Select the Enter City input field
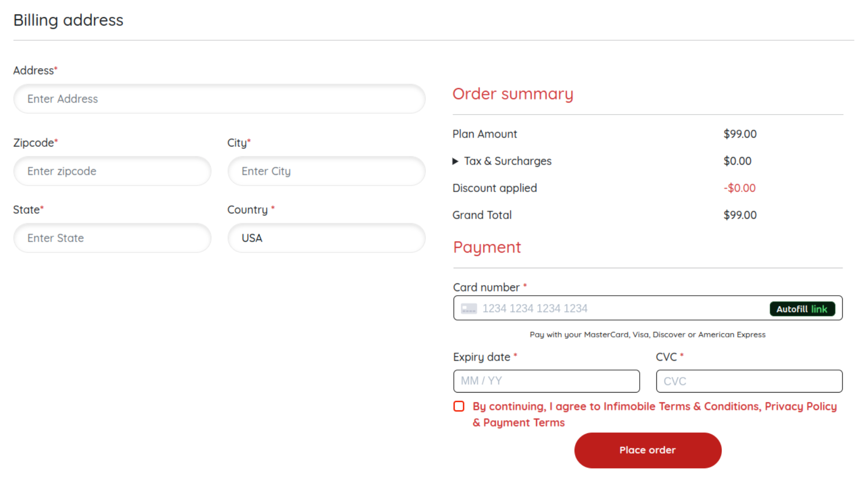 point(326,171)
